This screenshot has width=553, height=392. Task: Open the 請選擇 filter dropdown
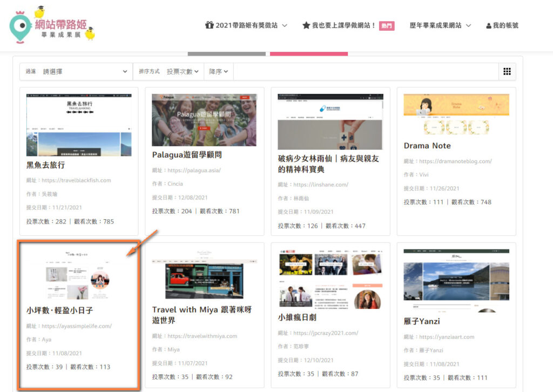coord(85,71)
